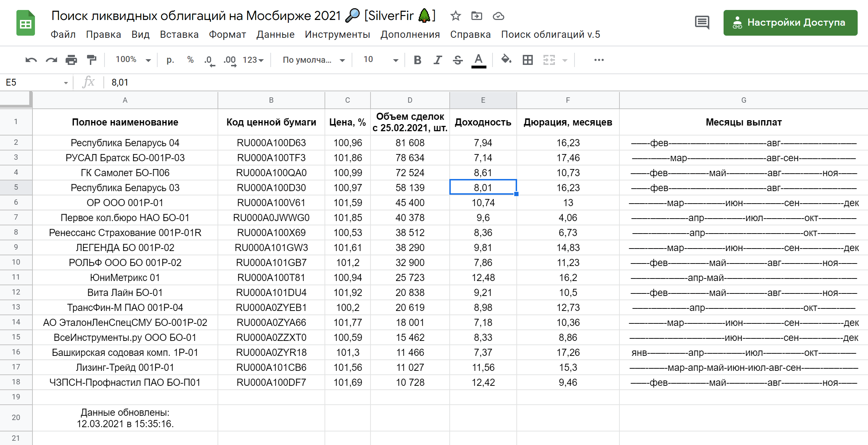
Task: Toggle strikethrough formatting
Action: [458, 60]
